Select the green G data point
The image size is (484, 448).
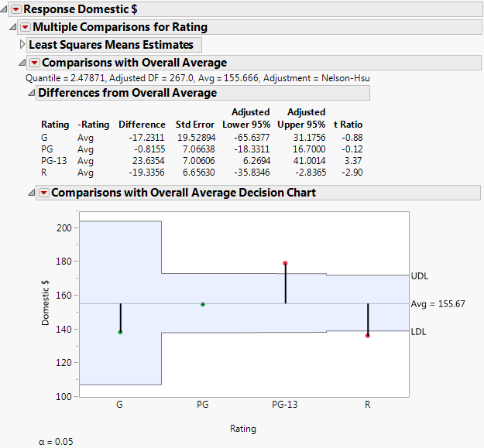pyautogui.click(x=120, y=332)
